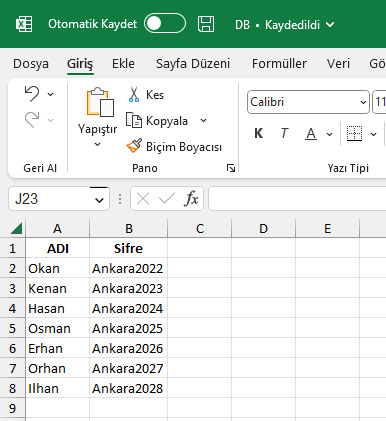Select the Biçim Boyacısı format painter
The image size is (386, 421).
click(x=174, y=147)
